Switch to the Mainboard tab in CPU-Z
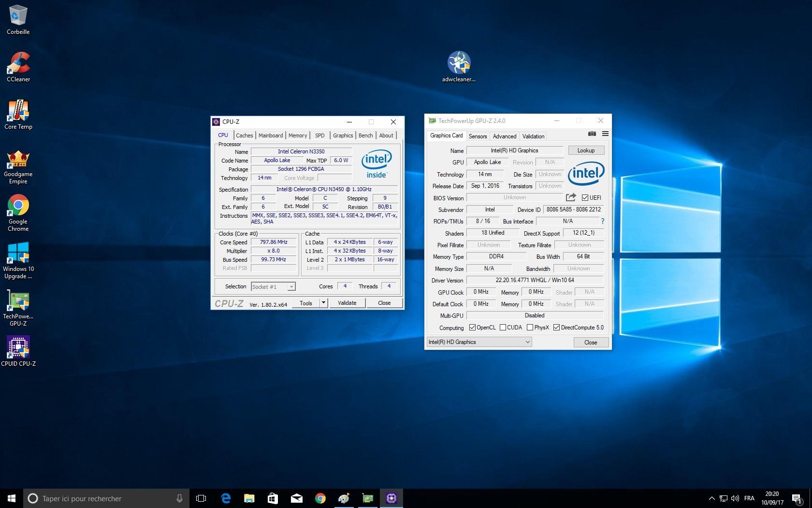 click(x=271, y=135)
